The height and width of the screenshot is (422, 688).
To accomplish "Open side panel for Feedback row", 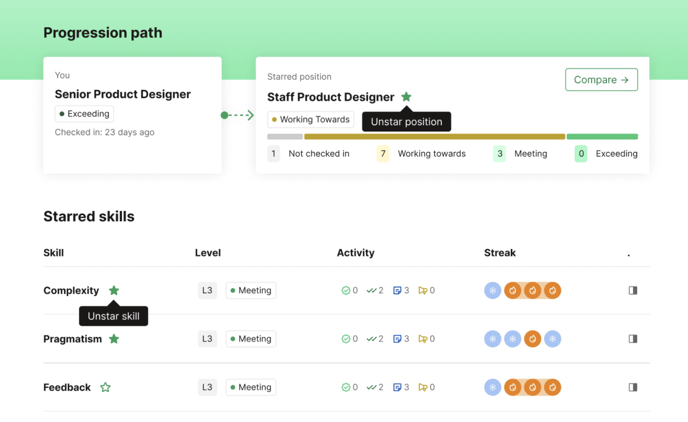I will pyautogui.click(x=632, y=387).
